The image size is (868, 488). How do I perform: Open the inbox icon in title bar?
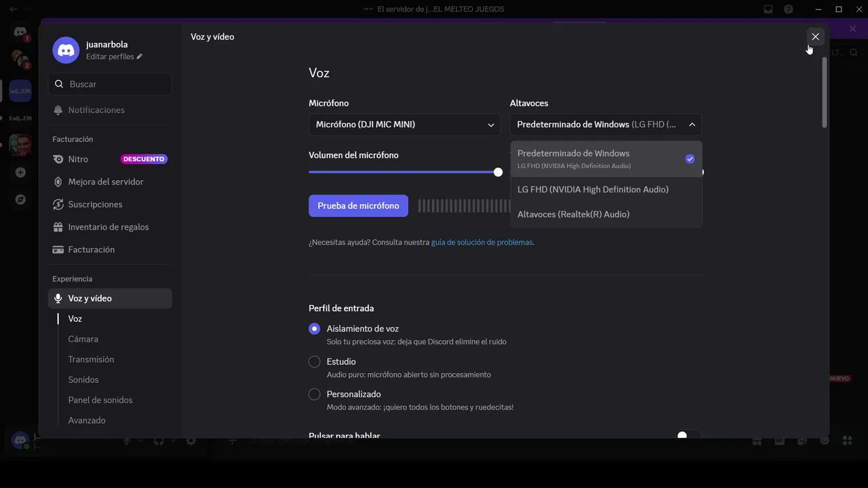pyautogui.click(x=768, y=9)
